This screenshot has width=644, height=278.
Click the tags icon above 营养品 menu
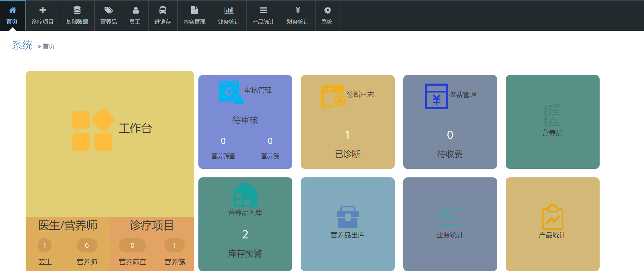point(109,10)
